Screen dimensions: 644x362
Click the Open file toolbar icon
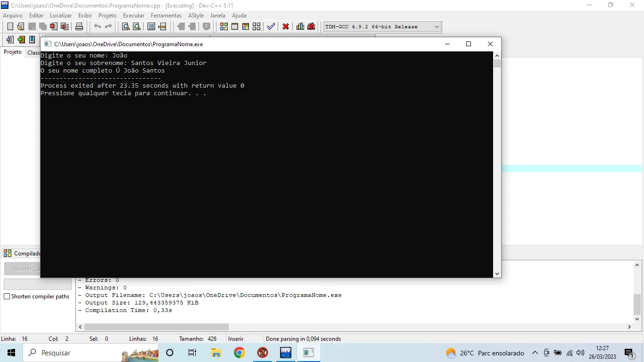20,27
